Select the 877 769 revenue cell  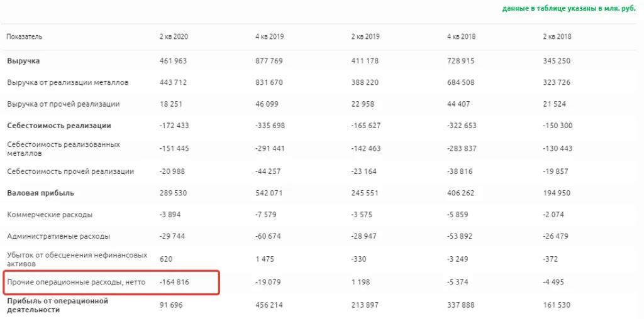pyautogui.click(x=270, y=61)
